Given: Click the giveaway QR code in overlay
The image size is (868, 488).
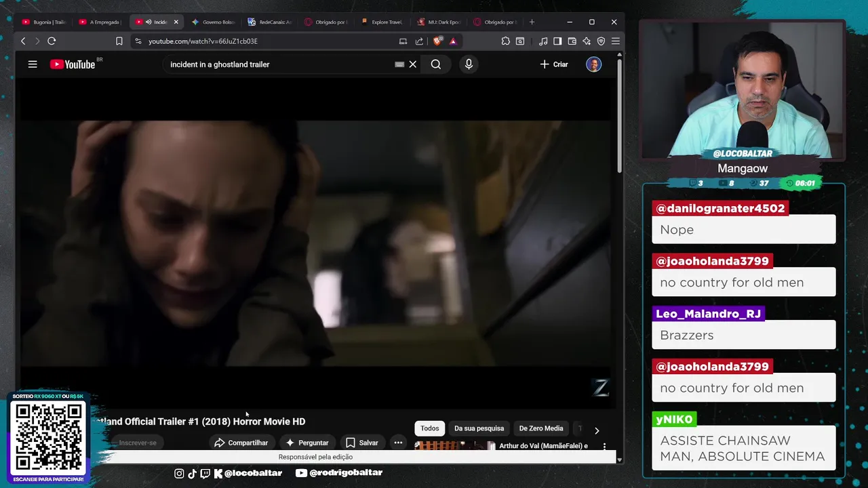Looking at the screenshot, I should (x=48, y=437).
